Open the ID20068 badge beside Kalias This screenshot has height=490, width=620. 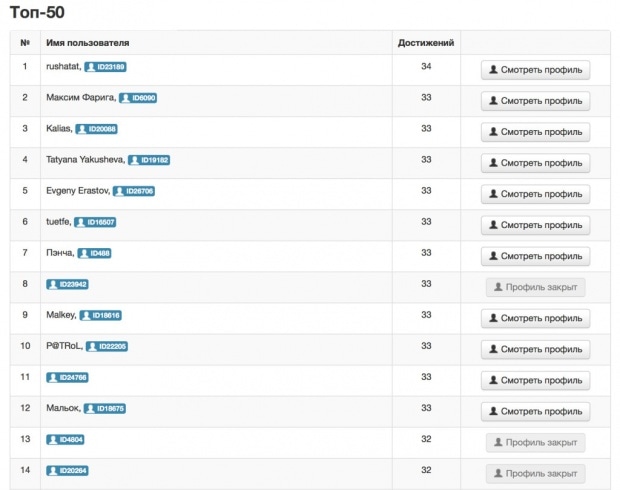coord(96,129)
